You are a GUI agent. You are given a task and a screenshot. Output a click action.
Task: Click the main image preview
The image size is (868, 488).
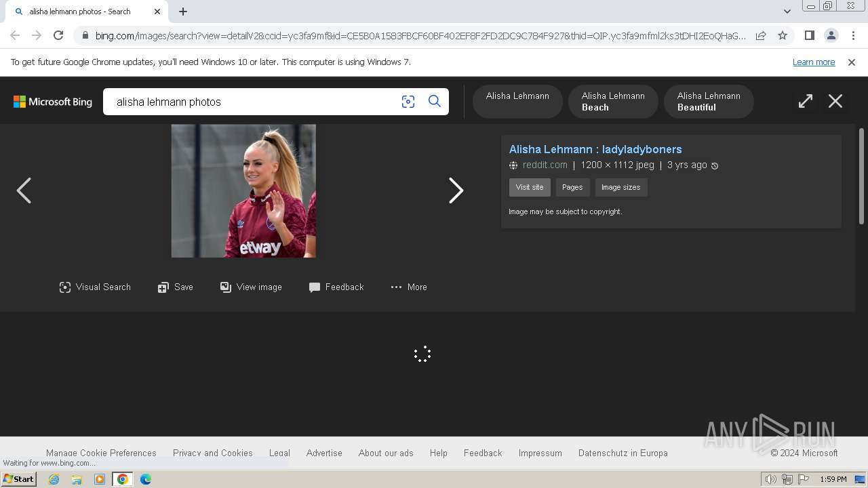click(243, 190)
